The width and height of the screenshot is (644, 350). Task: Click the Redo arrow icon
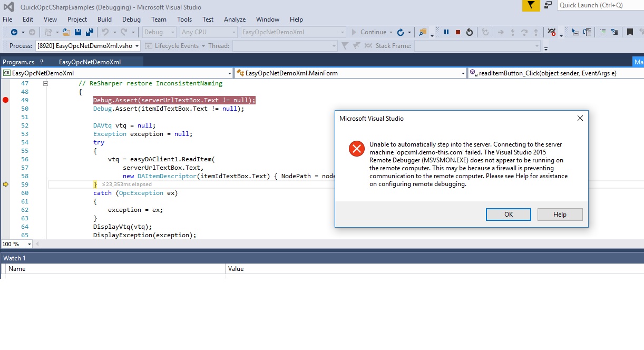pos(124,32)
